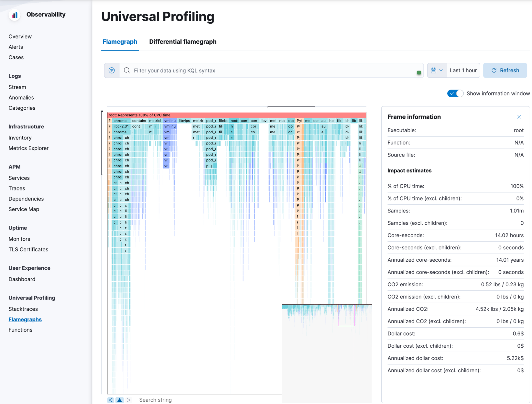
Task: Click the top-row filebeat frame
Action: [223, 121]
